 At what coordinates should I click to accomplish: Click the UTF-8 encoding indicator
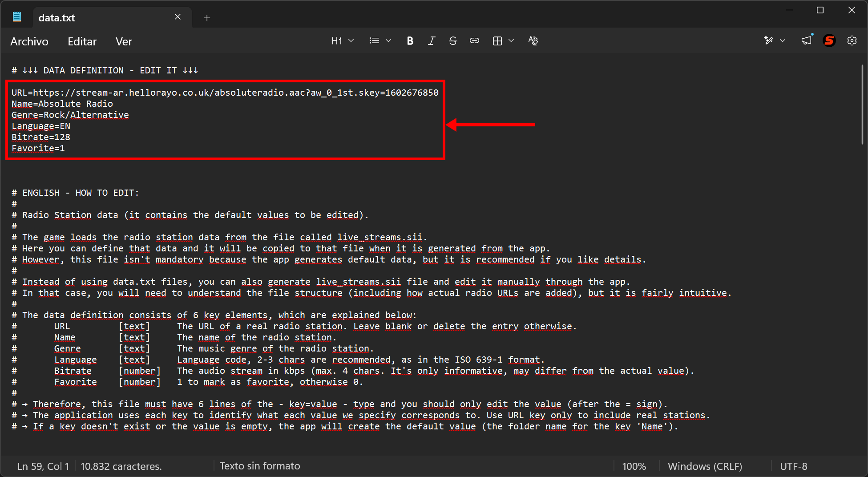[794, 466]
